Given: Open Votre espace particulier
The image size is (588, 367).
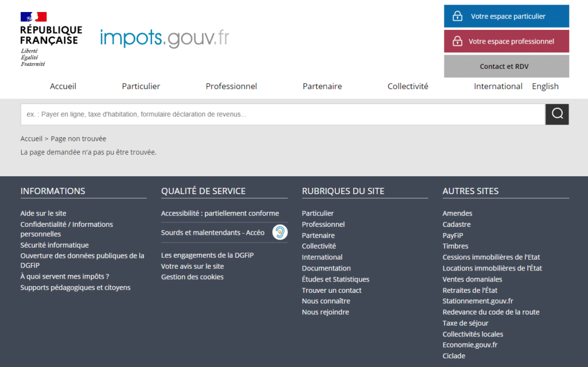Looking at the screenshot, I should 506,16.
